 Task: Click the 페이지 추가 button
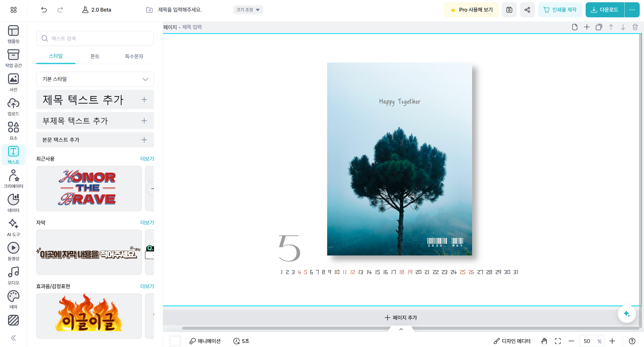(401, 318)
